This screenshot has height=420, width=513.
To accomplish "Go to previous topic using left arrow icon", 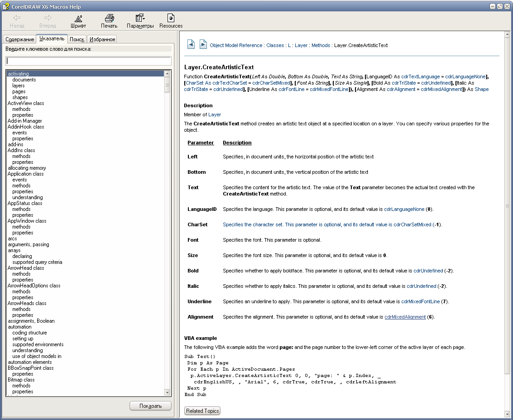I will [x=191, y=44].
